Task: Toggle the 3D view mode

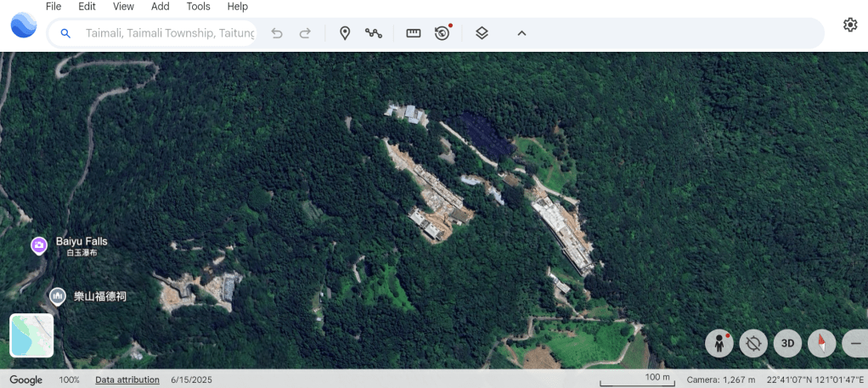Action: tap(787, 343)
